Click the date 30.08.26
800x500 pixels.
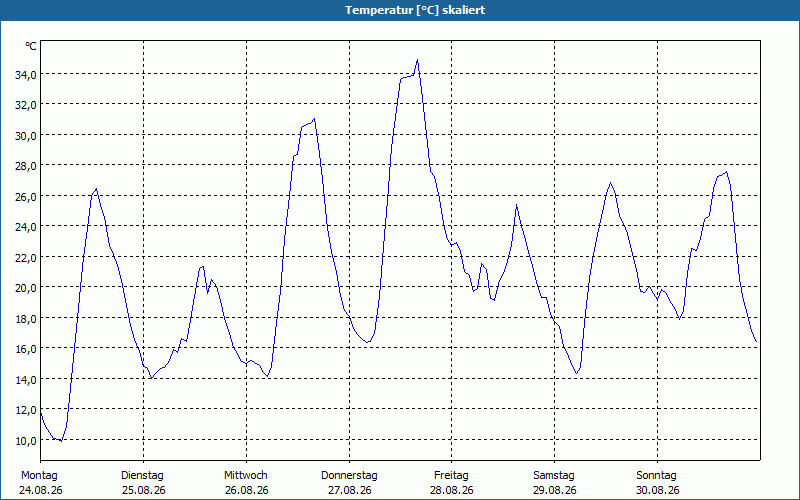(x=658, y=490)
